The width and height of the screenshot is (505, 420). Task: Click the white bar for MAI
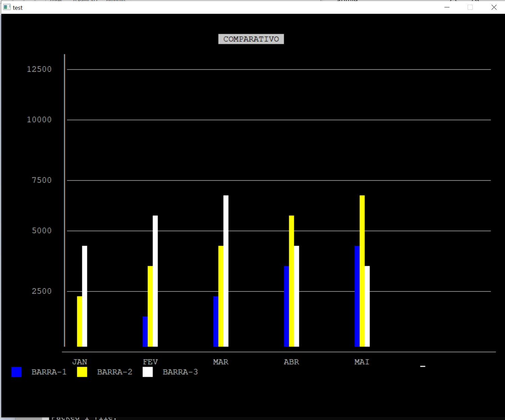[367, 306]
